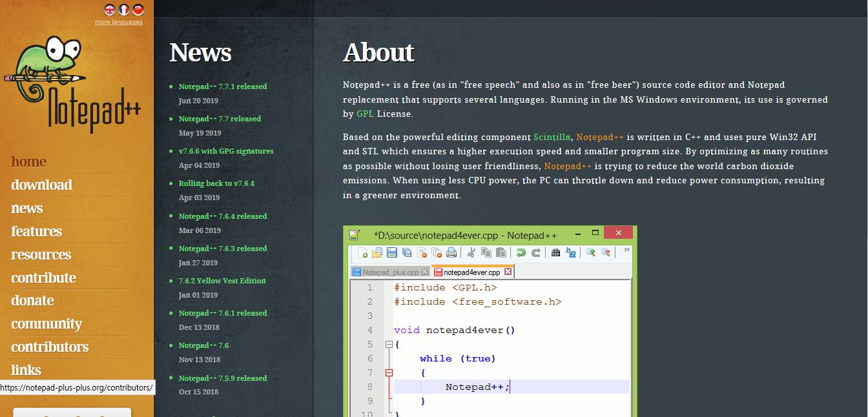
Task: Select the Cut (scissors) icon
Action: pyautogui.click(x=471, y=254)
